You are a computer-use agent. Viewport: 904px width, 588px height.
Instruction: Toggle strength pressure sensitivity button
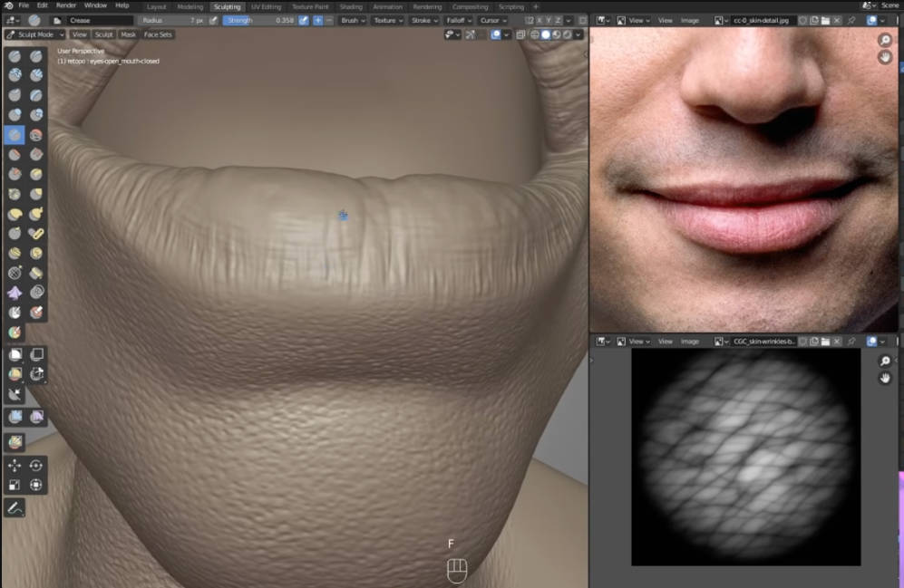coord(304,20)
